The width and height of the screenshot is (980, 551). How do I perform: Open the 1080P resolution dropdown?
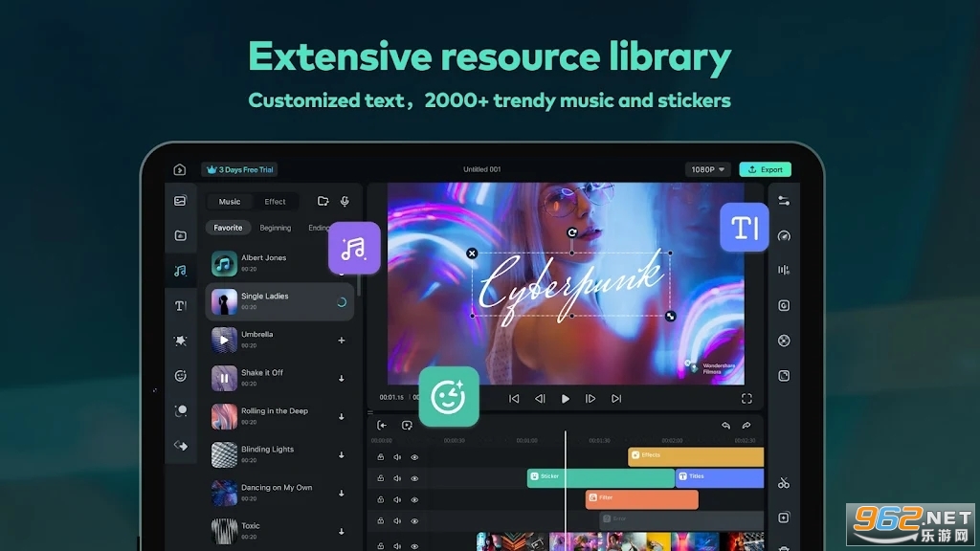[x=707, y=169]
